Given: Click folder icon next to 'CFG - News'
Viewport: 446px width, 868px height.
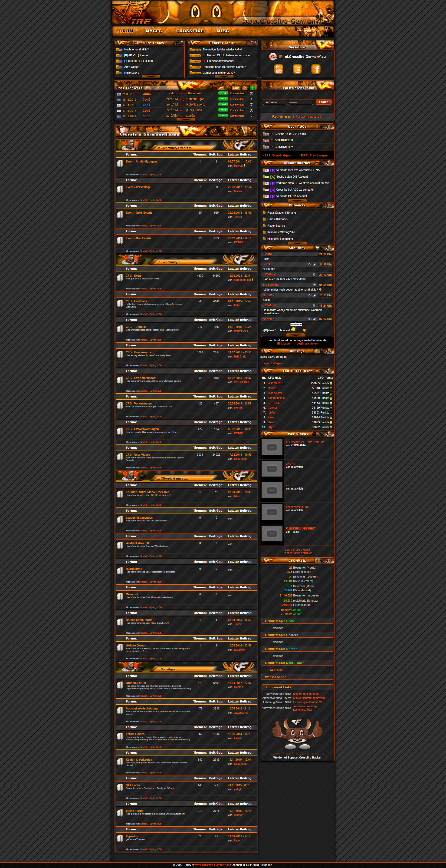Looking at the screenshot, I should tap(120, 278).
